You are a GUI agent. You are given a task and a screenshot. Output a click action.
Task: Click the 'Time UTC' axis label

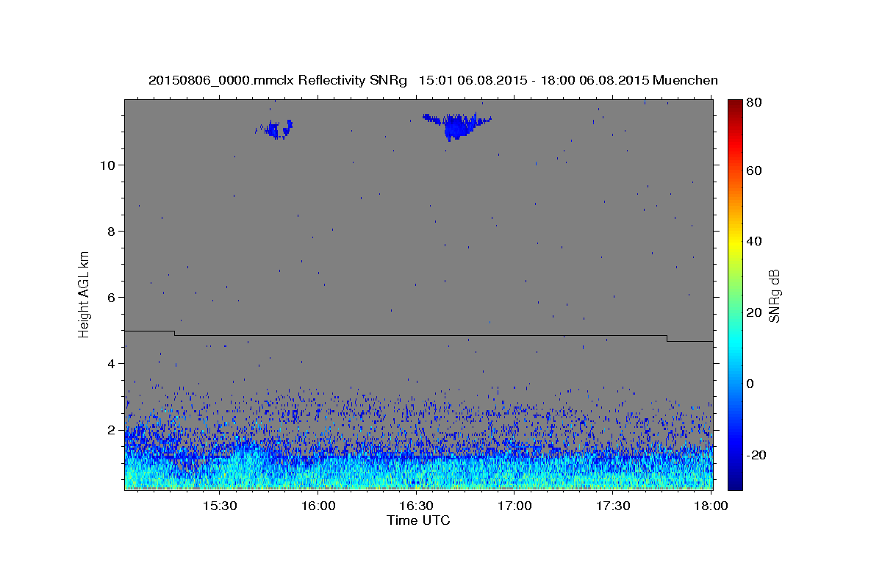point(418,520)
